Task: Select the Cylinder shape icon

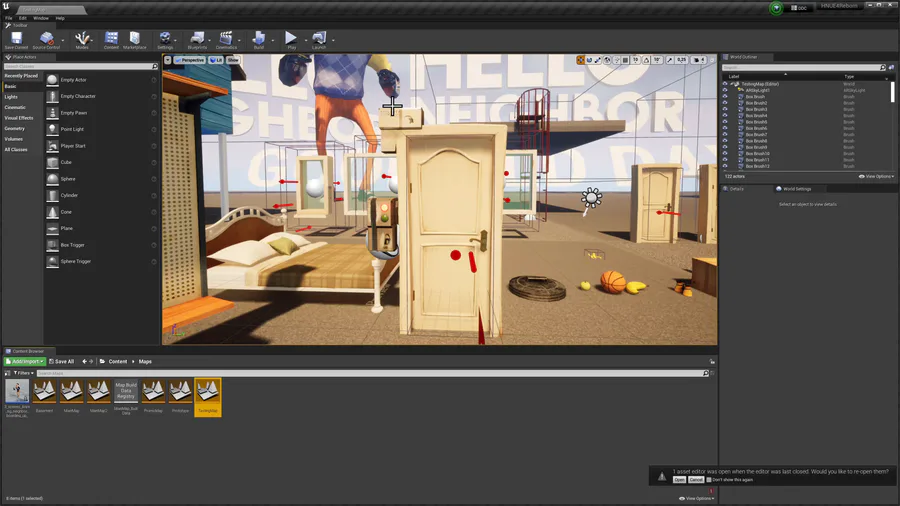Action: pos(52,196)
